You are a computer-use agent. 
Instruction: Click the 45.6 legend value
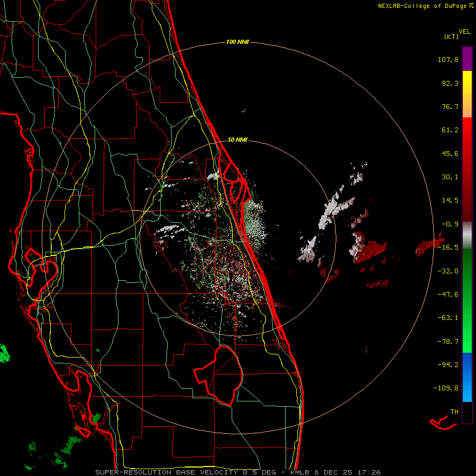[x=450, y=153]
